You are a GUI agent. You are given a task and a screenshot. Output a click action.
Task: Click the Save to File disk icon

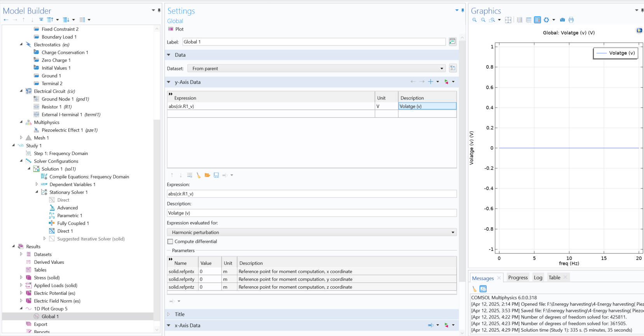pyautogui.click(x=216, y=175)
